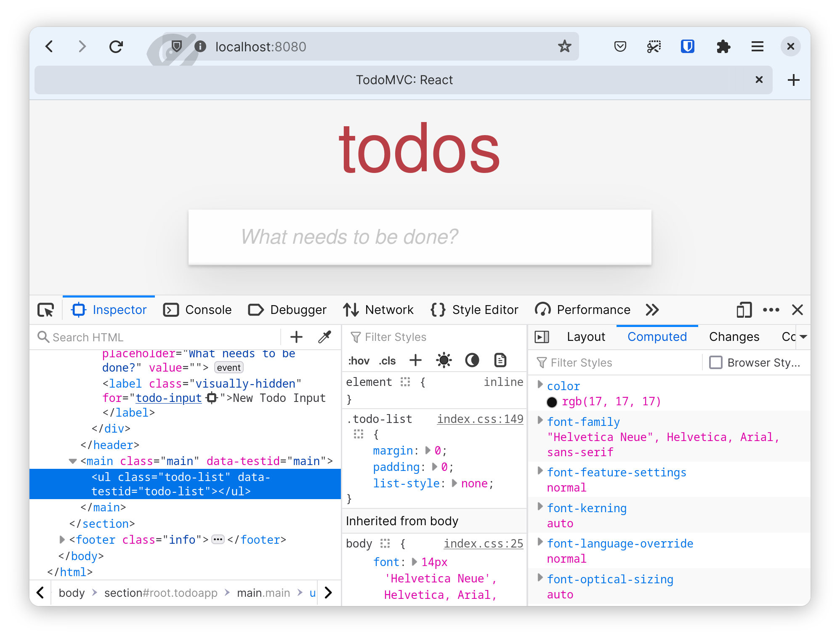The height and width of the screenshot is (638, 840).
Task: Expand the font-family computed property
Action: click(x=540, y=420)
